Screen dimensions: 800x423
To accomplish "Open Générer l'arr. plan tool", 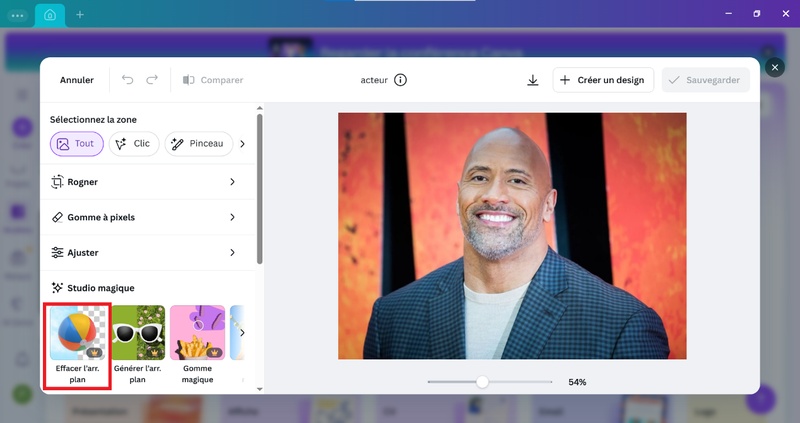I will click(x=138, y=345).
